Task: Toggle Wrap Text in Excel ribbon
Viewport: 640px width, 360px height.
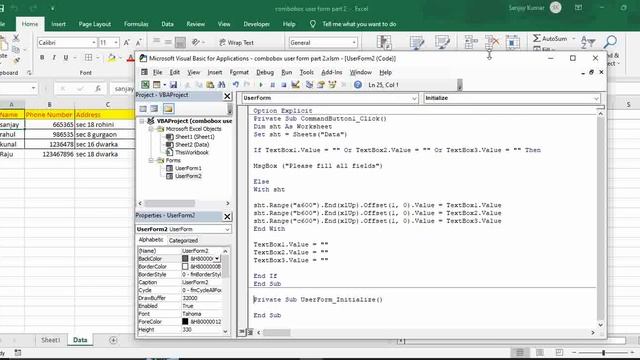Action: click(x=236, y=42)
